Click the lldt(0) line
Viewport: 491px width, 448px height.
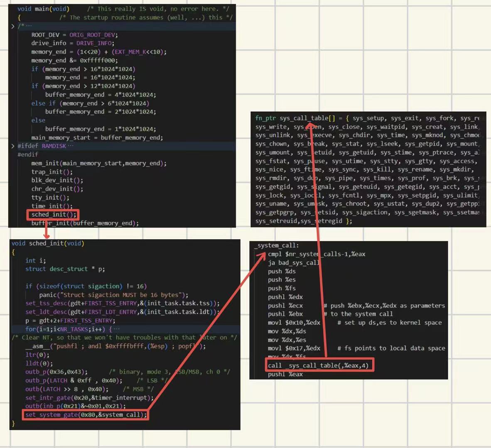tap(39, 363)
